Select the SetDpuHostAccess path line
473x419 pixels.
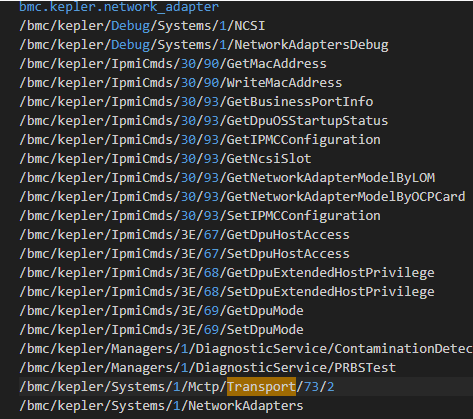(185, 254)
